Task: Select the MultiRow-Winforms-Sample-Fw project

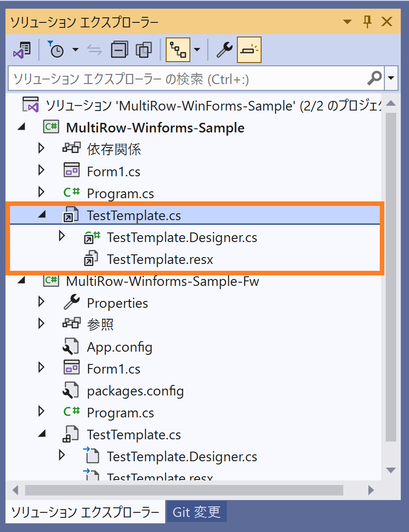Action: coord(163,281)
